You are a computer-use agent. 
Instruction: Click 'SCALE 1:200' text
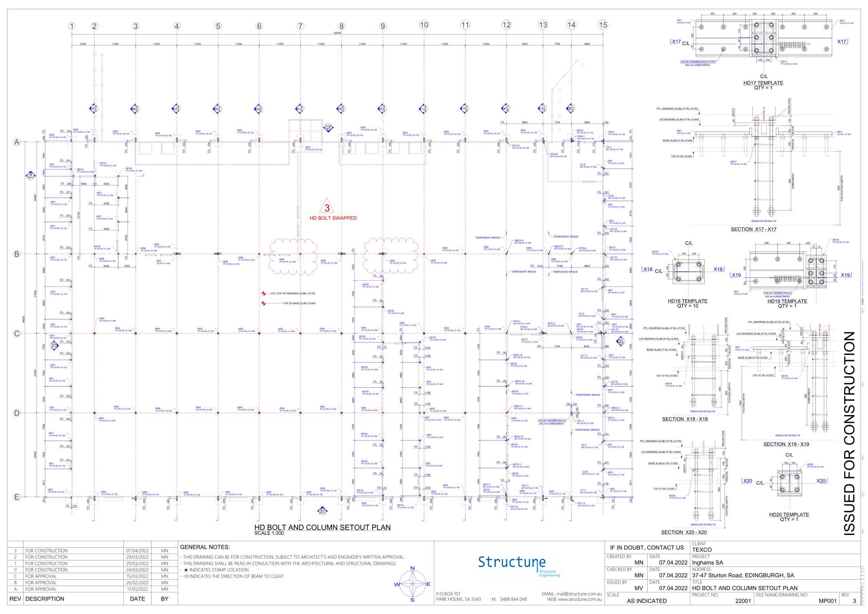click(269, 533)
